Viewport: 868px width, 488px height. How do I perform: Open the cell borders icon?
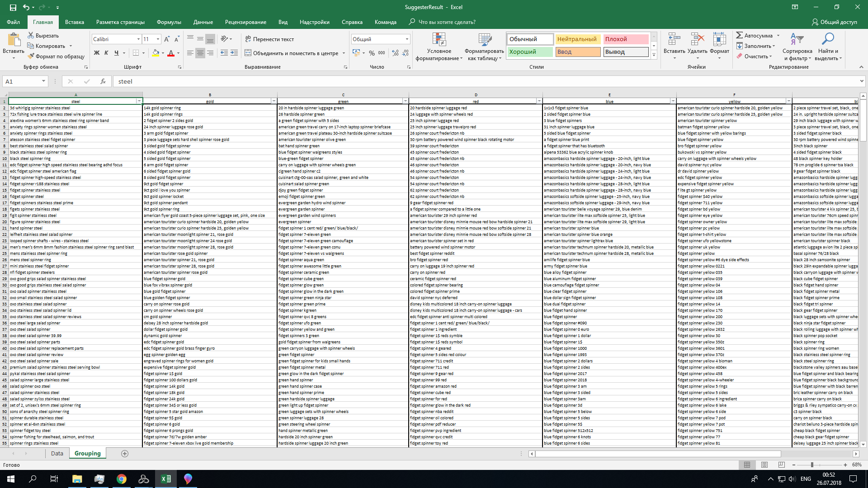[136, 53]
